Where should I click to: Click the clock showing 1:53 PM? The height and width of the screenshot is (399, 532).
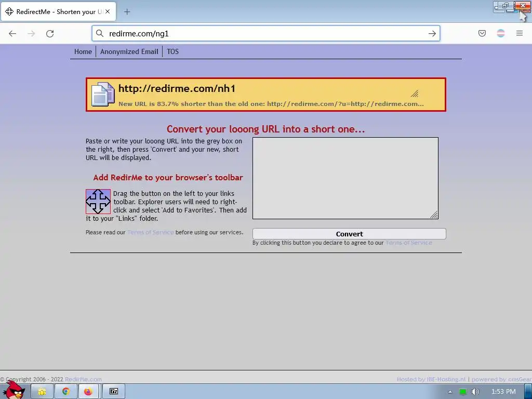(503, 392)
